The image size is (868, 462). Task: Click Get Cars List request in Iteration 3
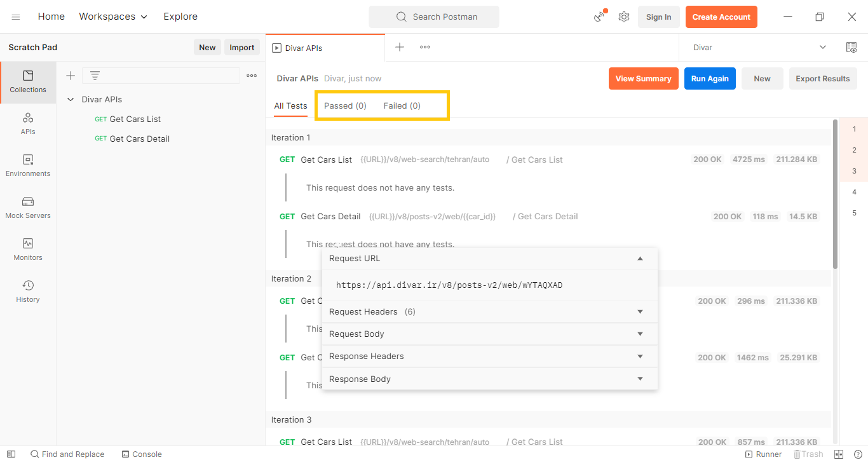[x=327, y=442]
